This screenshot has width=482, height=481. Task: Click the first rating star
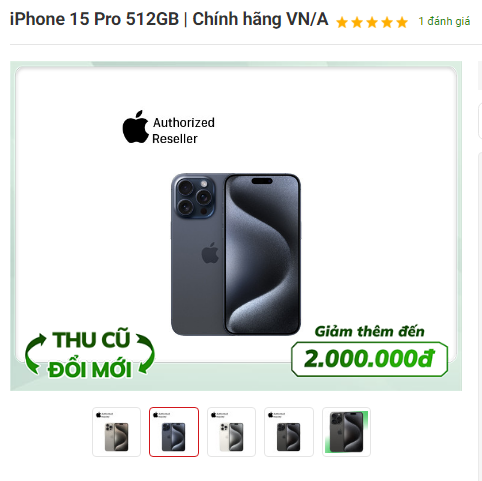(342, 22)
